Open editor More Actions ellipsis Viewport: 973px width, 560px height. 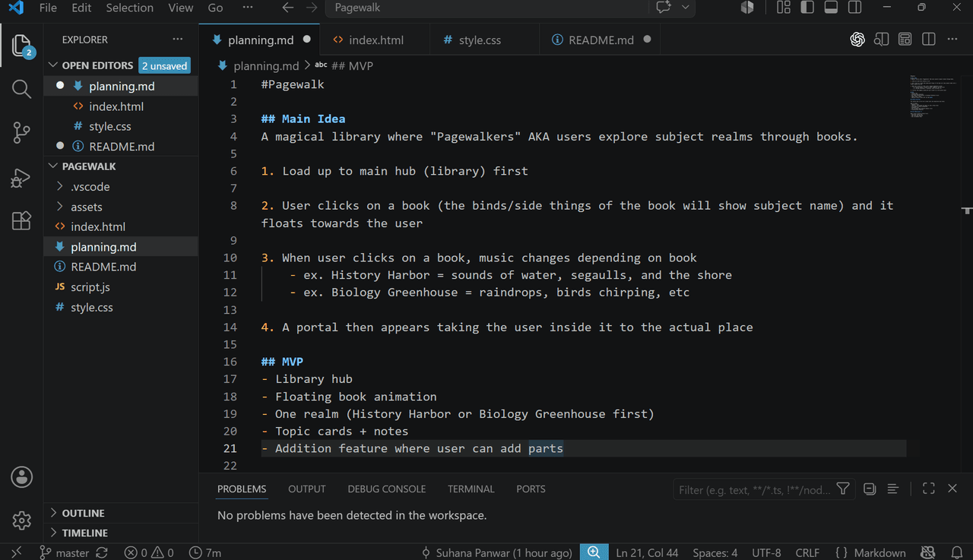pos(952,40)
